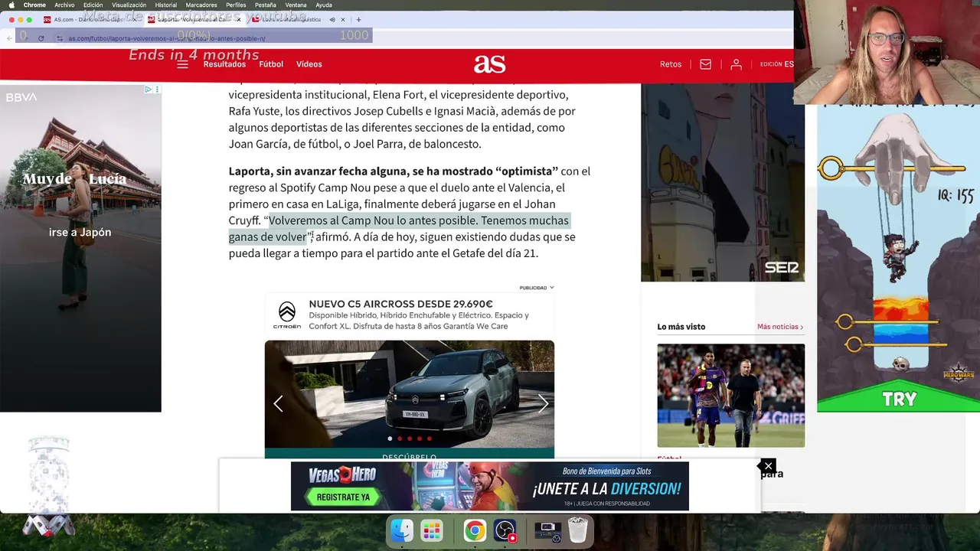Select the fourth Citroën carousel dot

(420, 439)
